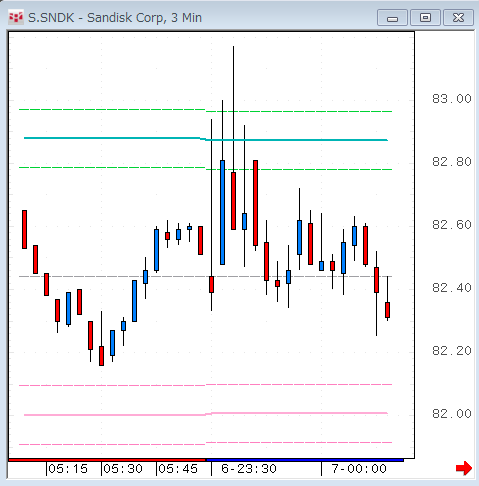Click the 6-23:30 time axis label

[x=249, y=469]
